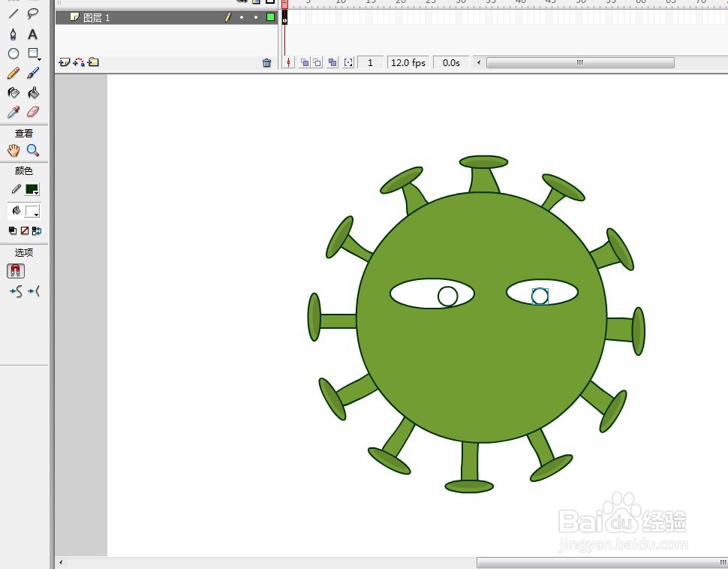Center the frame in timeline
Image resolution: width=728 pixels, height=569 pixels.
click(289, 62)
